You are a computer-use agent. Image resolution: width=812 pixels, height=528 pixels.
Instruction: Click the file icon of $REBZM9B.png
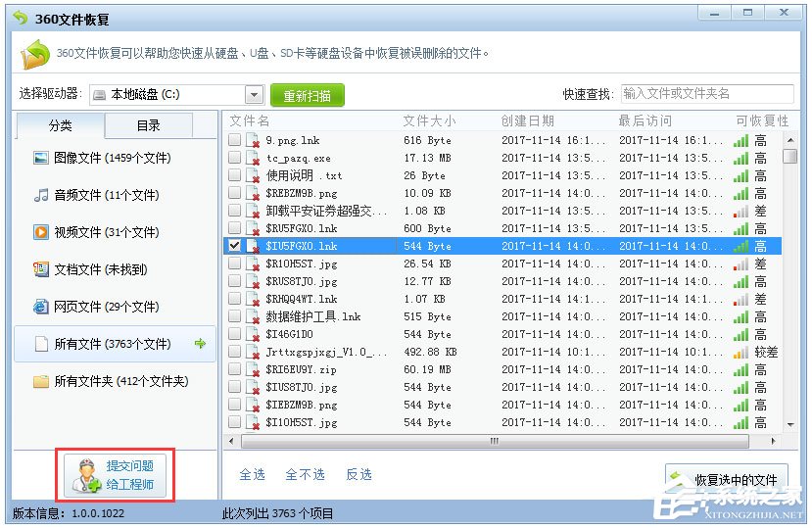click(x=253, y=193)
